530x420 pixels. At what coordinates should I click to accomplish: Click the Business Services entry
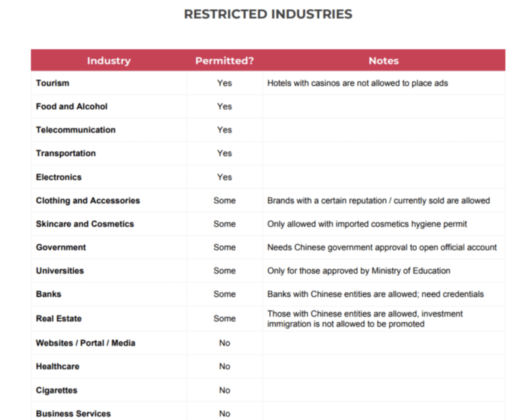[73, 413]
